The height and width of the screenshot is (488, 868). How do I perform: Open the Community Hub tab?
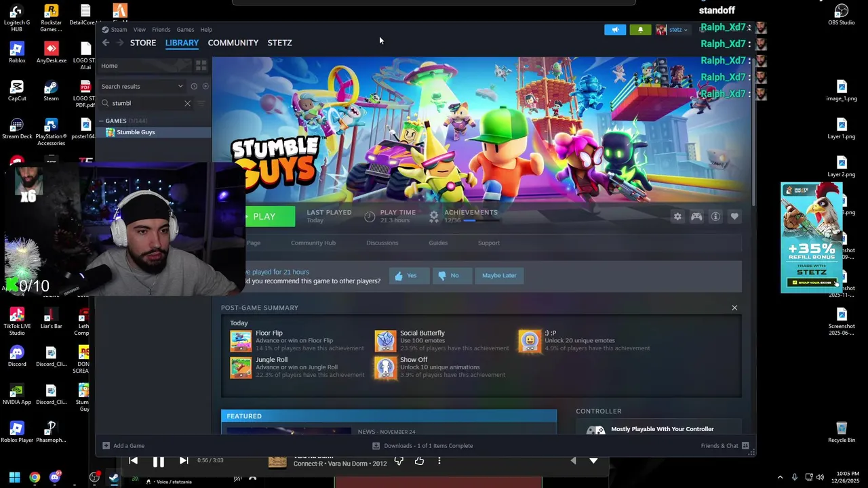click(313, 243)
